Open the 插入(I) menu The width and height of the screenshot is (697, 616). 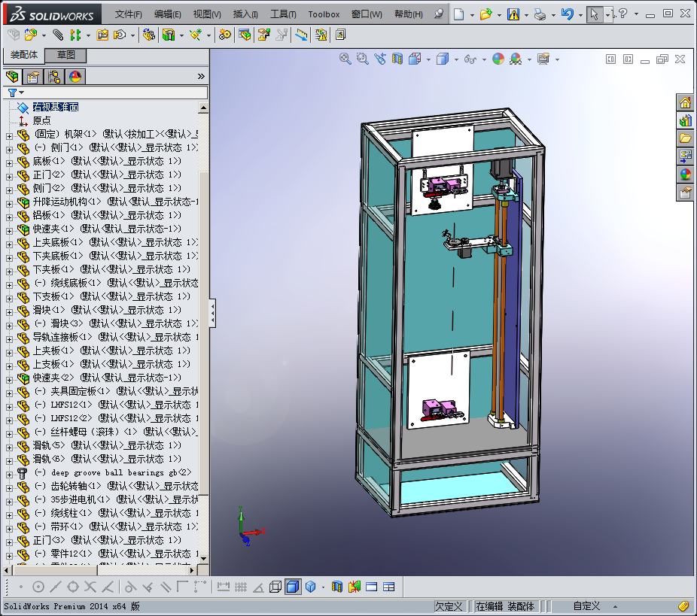(245, 14)
